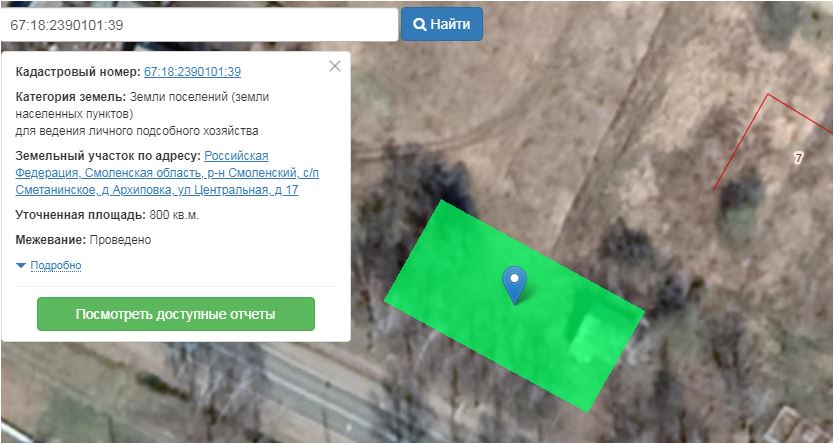834x444 pixels.
Task: Click 'Земельный участок по адресу:' label
Action: click(x=108, y=156)
